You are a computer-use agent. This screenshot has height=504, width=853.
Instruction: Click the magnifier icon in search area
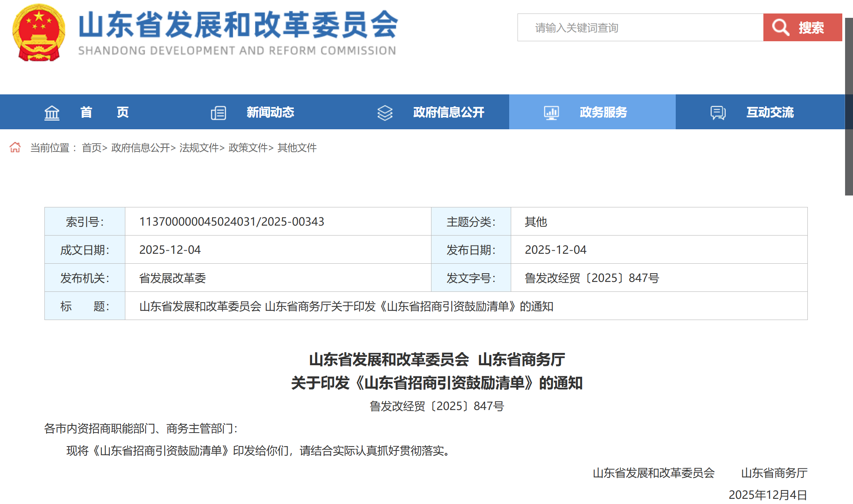coord(780,27)
